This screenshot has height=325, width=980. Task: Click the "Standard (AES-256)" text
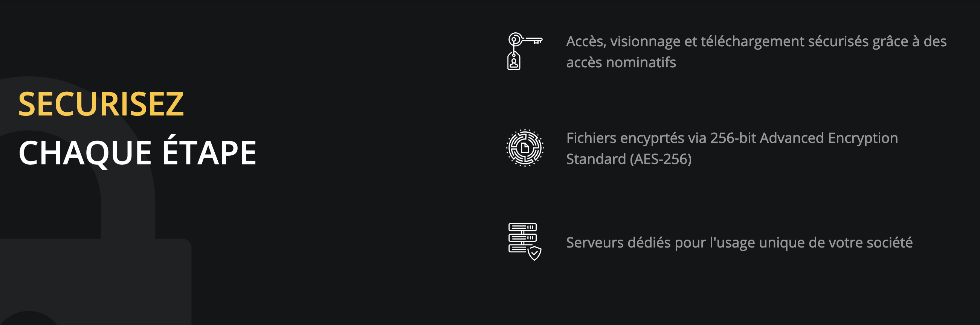coord(629,159)
